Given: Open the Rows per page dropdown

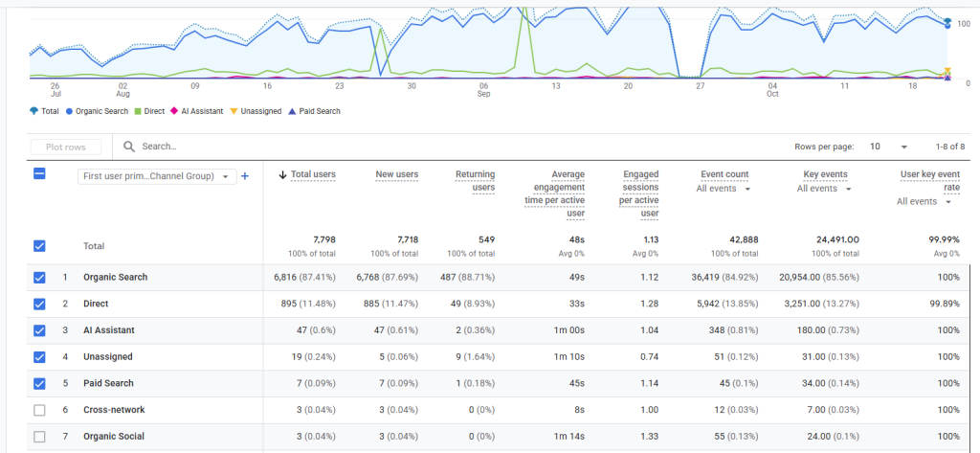Looking at the screenshot, I should pyautogui.click(x=888, y=147).
